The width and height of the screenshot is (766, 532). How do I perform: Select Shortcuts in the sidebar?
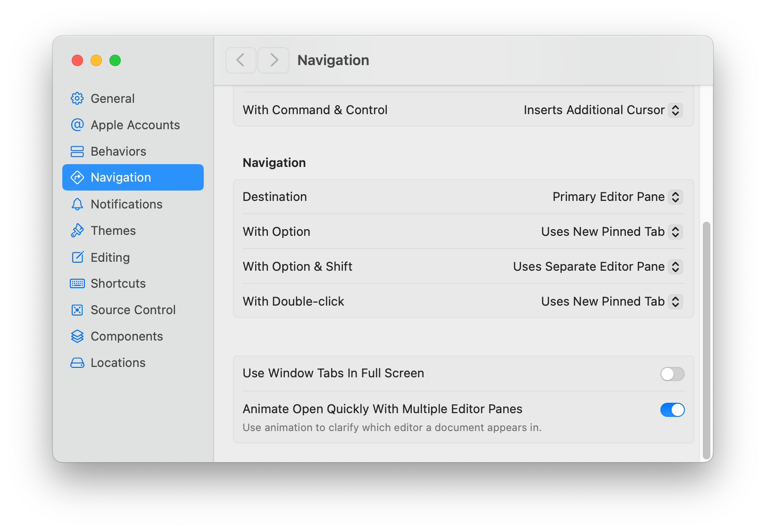[x=133, y=283]
